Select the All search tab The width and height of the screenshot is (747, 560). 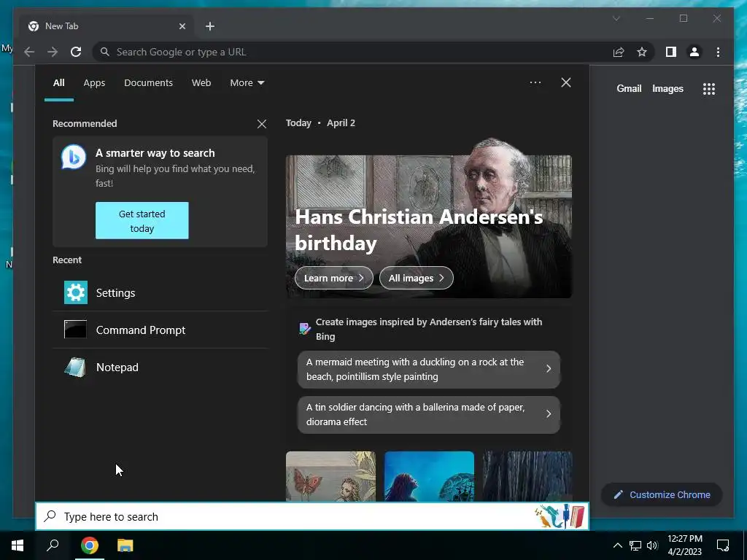coord(58,83)
